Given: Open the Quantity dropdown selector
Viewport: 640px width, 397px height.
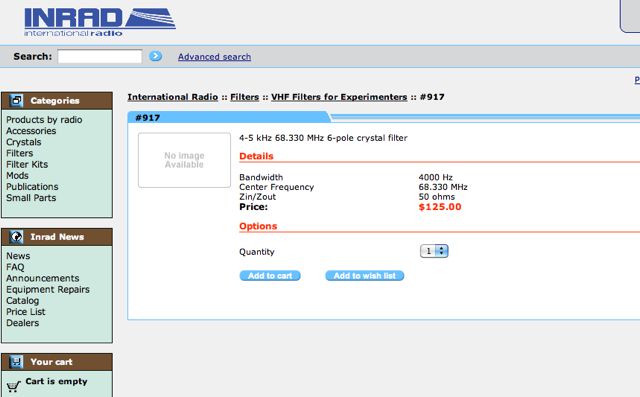Looking at the screenshot, I should tap(434, 251).
